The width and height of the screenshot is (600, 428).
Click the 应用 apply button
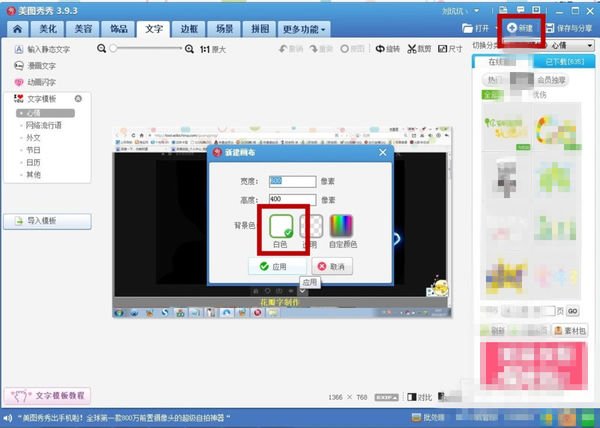(277, 266)
